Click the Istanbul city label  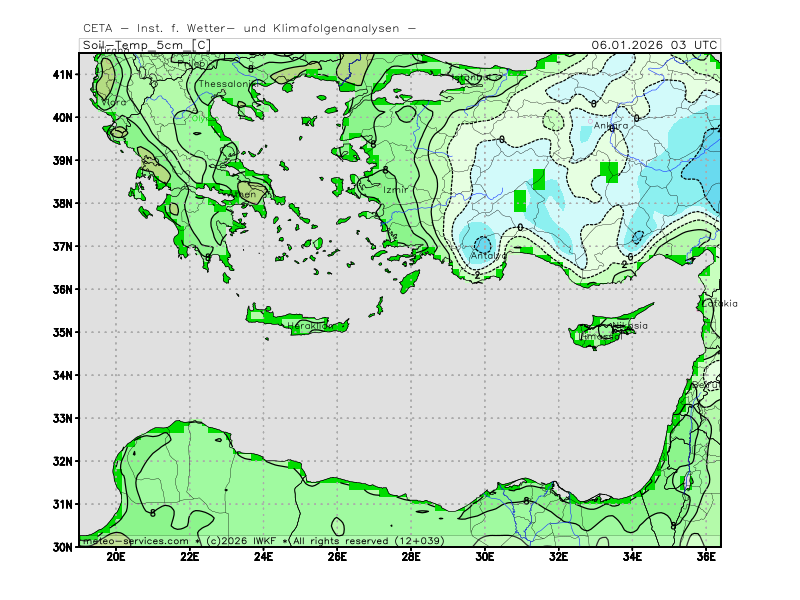click(472, 77)
